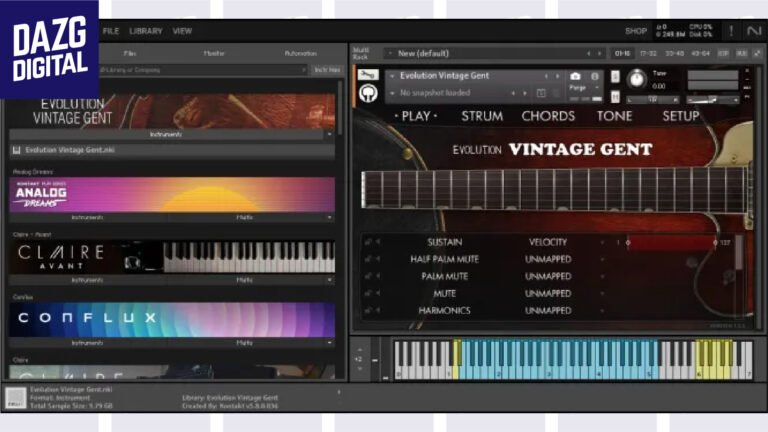
Task: Click the save snapshot disk icon
Action: [x=541, y=93]
